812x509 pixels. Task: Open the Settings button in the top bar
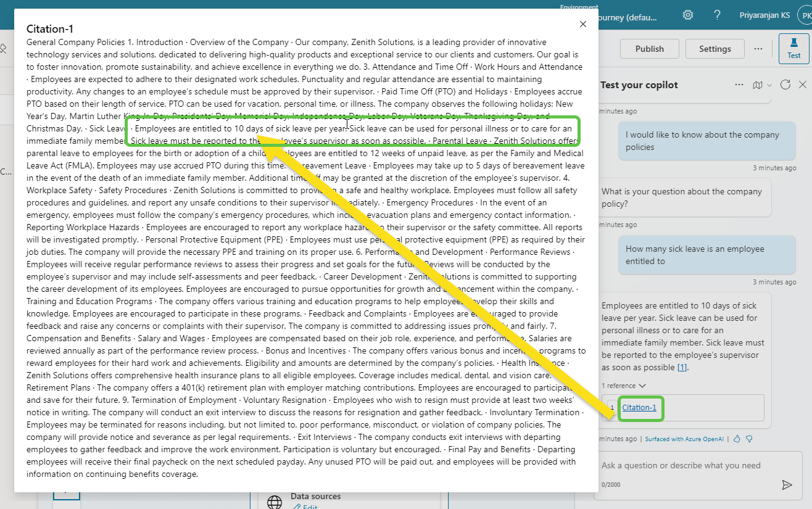coord(715,49)
